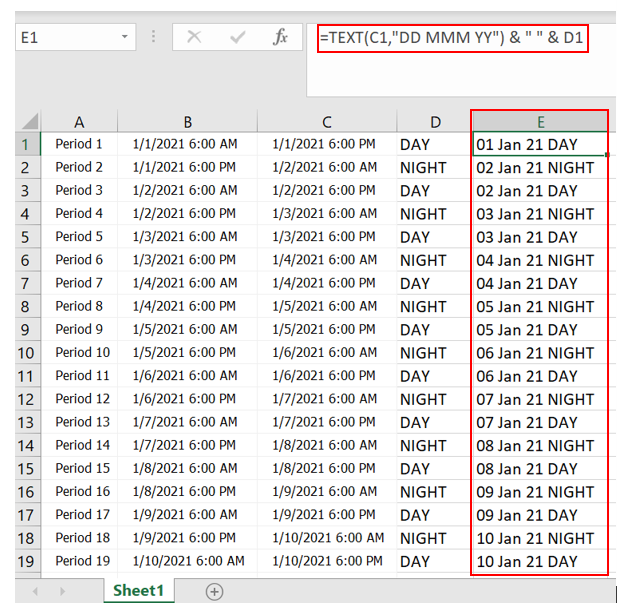
Task: Select column B header
Action: pyautogui.click(x=188, y=121)
